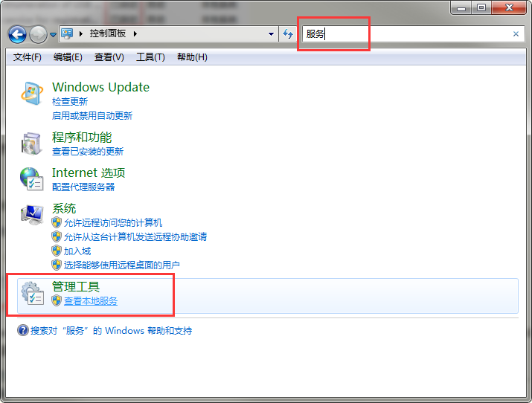Click the help question mark icon
This screenshot has width=532, height=403.
[23, 330]
